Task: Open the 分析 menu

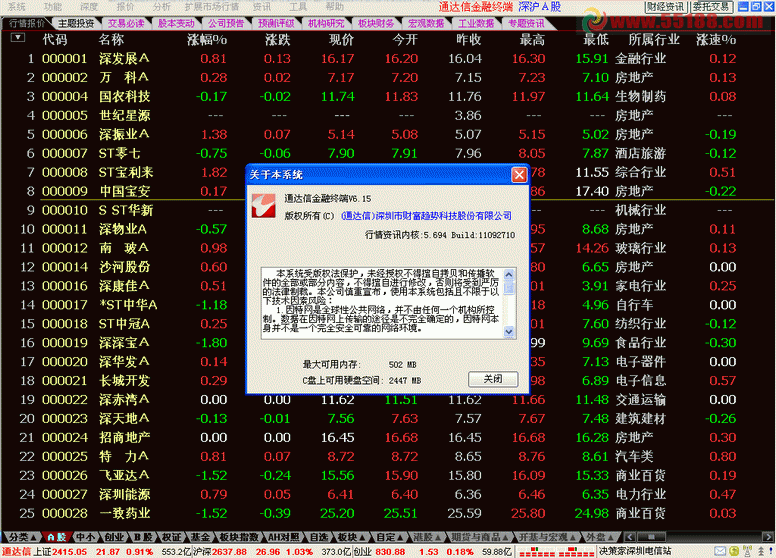Action: tap(162, 6)
